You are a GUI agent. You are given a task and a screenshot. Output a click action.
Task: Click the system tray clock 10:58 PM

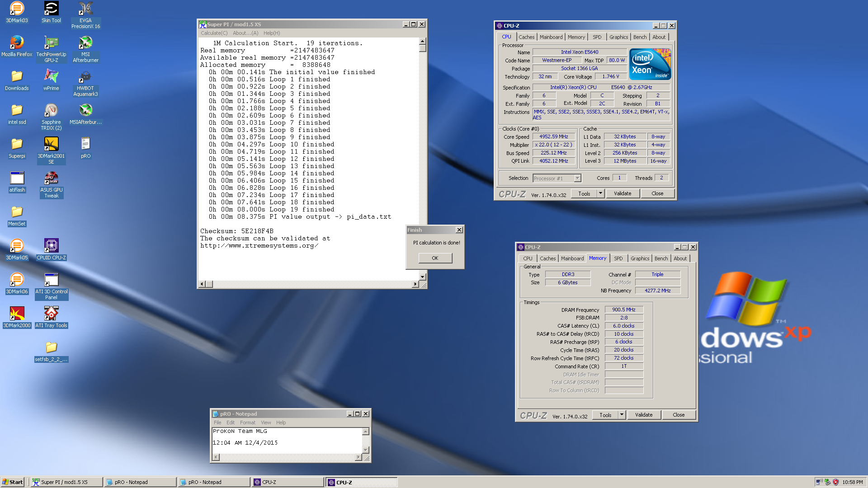852,482
